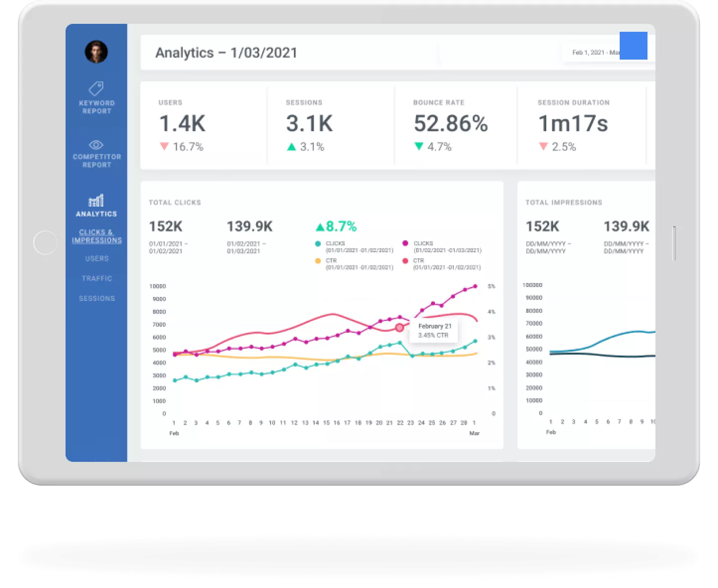This screenshot has height=588, width=718.
Task: Click the Competitor Report eye icon
Action: pyautogui.click(x=96, y=145)
